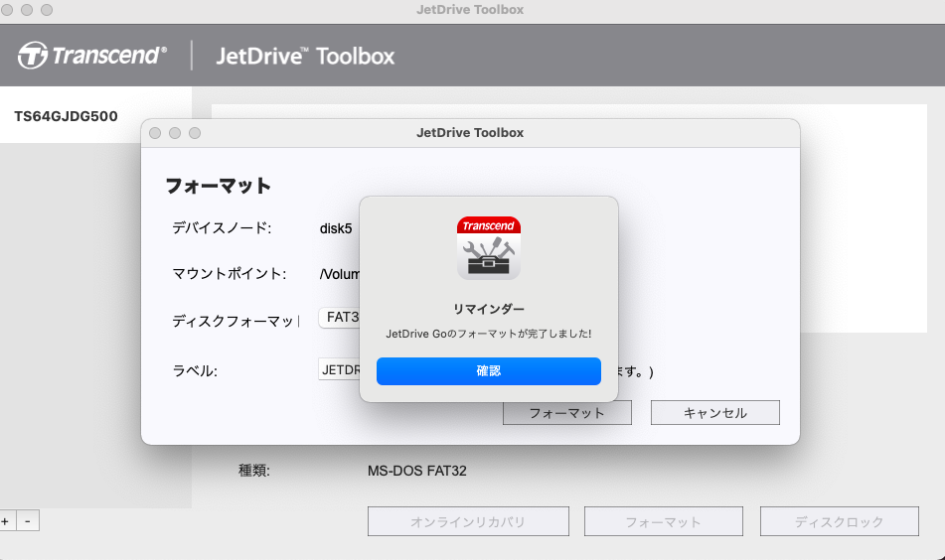Minimize the inner JetDrive Toolbox format dialog
The width and height of the screenshot is (945, 560).
[175, 133]
